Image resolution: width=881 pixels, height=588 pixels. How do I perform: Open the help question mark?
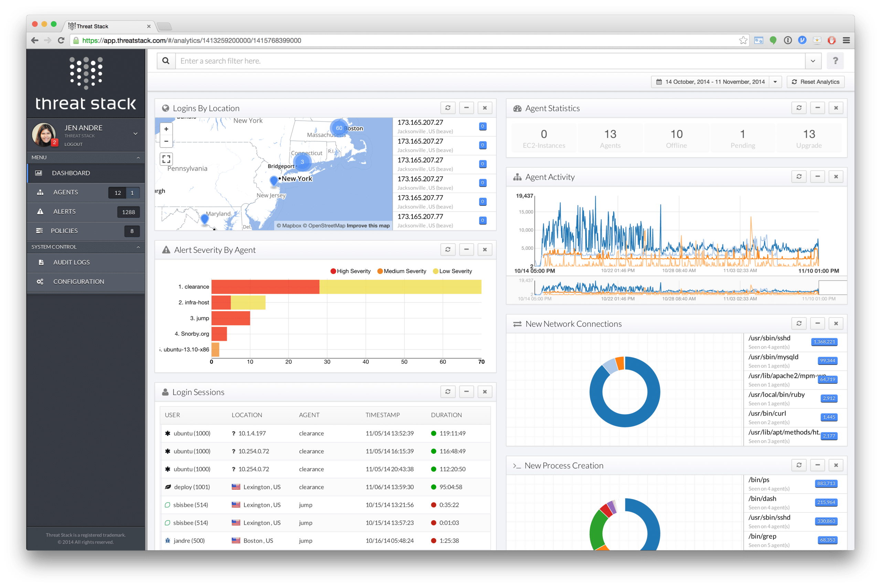(835, 61)
